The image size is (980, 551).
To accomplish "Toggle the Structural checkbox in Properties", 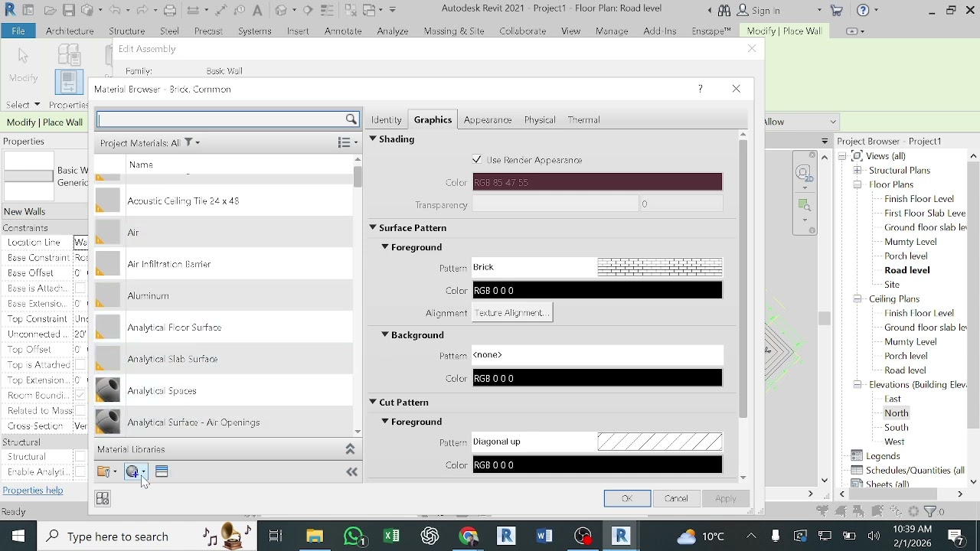I will 80,457.
